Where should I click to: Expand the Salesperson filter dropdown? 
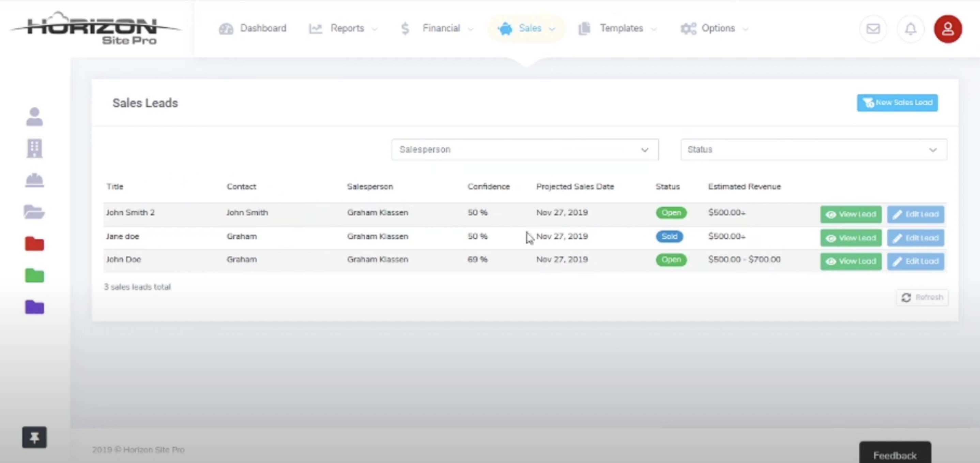point(525,150)
